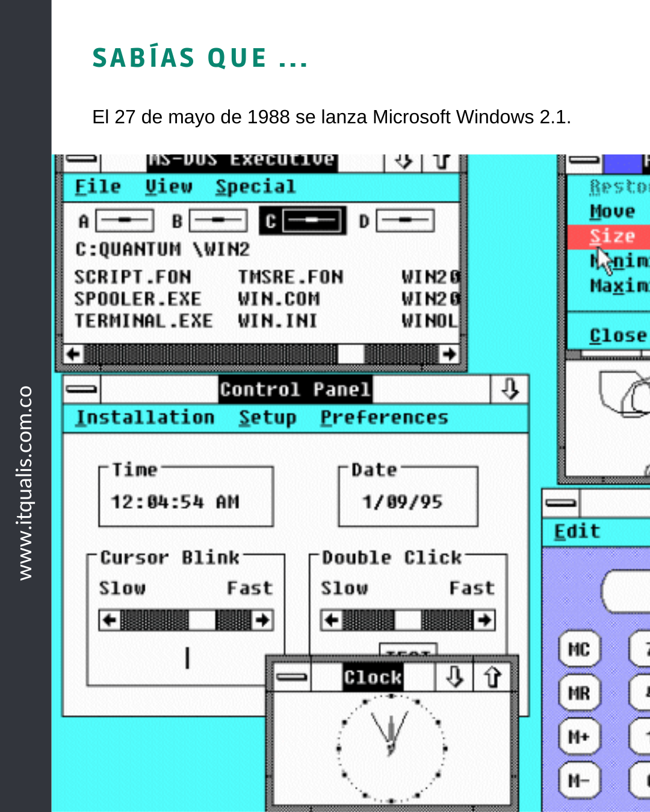
Task: Click the Date field value 1/09/95
Action: 402,502
